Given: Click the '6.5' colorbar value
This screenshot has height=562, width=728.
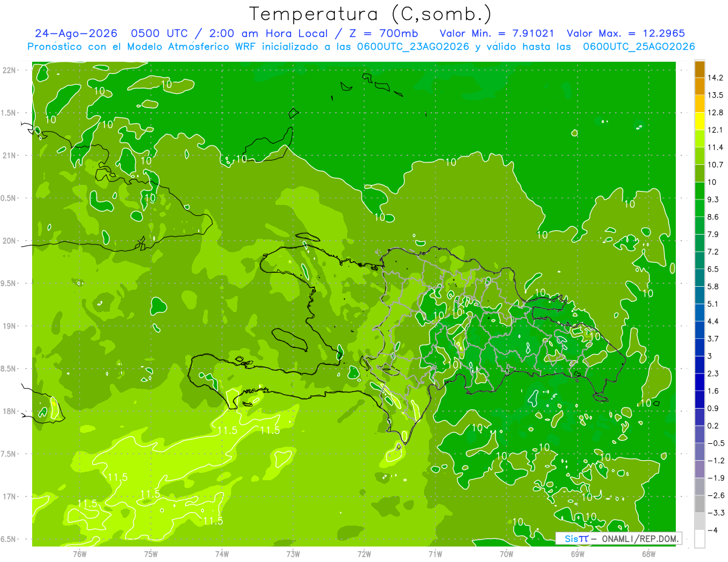Looking at the screenshot, I should 713,269.
